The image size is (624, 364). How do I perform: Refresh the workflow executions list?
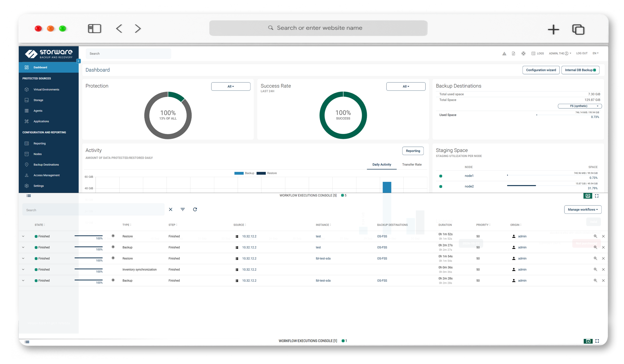pyautogui.click(x=195, y=209)
